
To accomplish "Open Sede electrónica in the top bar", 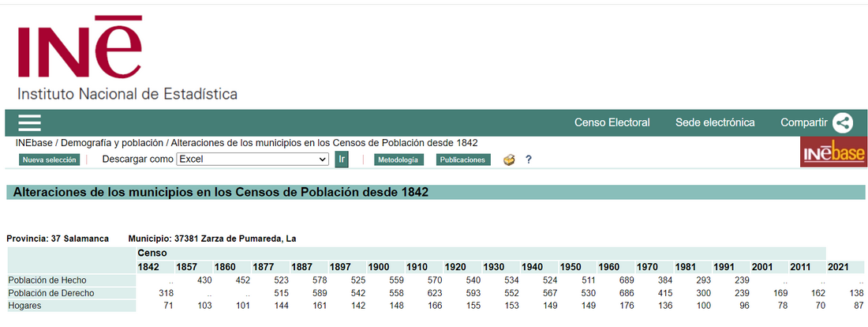I will [x=715, y=122].
